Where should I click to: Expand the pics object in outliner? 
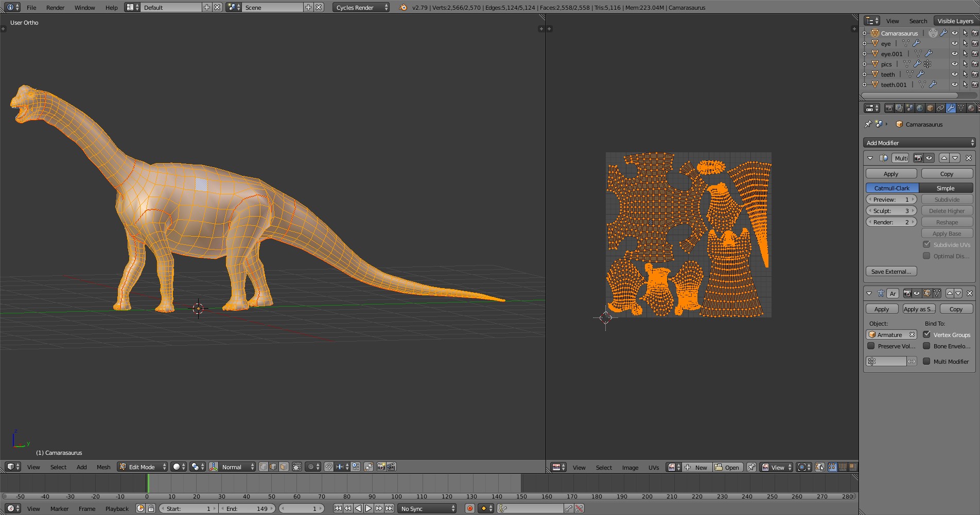[x=865, y=64]
